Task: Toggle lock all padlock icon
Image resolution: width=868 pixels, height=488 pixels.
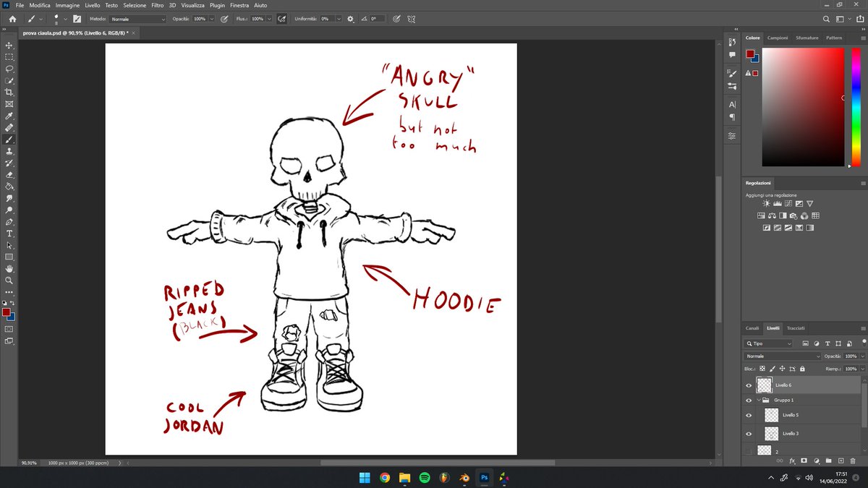Action: (801, 368)
